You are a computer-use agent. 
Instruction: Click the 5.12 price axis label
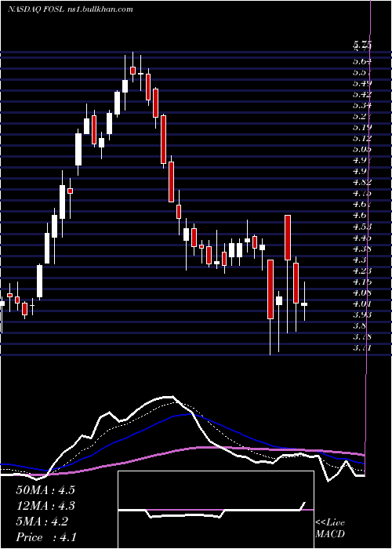[362, 138]
